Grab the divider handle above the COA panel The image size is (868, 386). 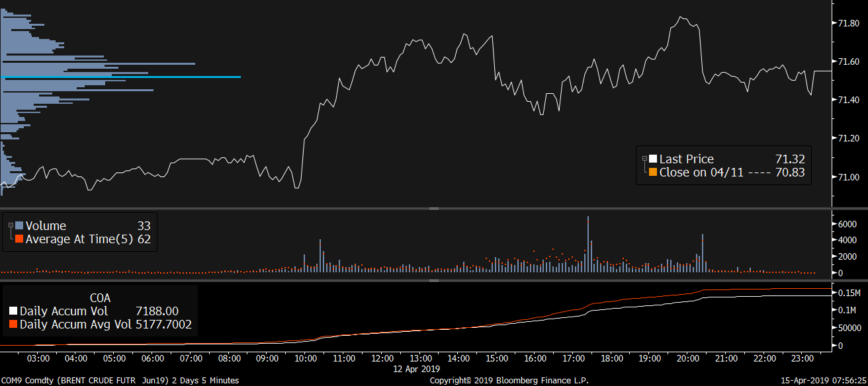[x=434, y=280]
